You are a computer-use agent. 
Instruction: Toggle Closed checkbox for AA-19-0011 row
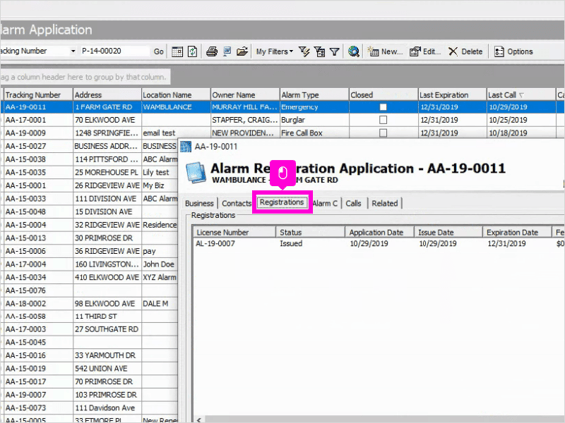click(383, 107)
